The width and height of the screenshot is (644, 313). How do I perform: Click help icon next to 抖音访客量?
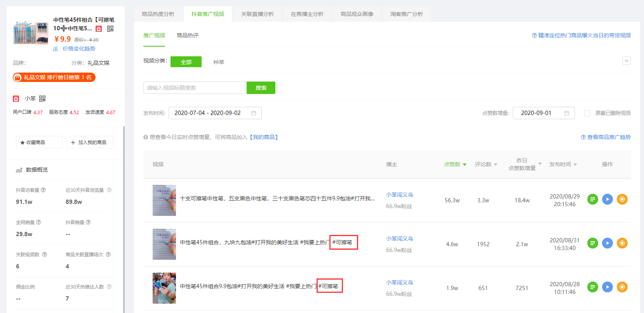point(43,190)
